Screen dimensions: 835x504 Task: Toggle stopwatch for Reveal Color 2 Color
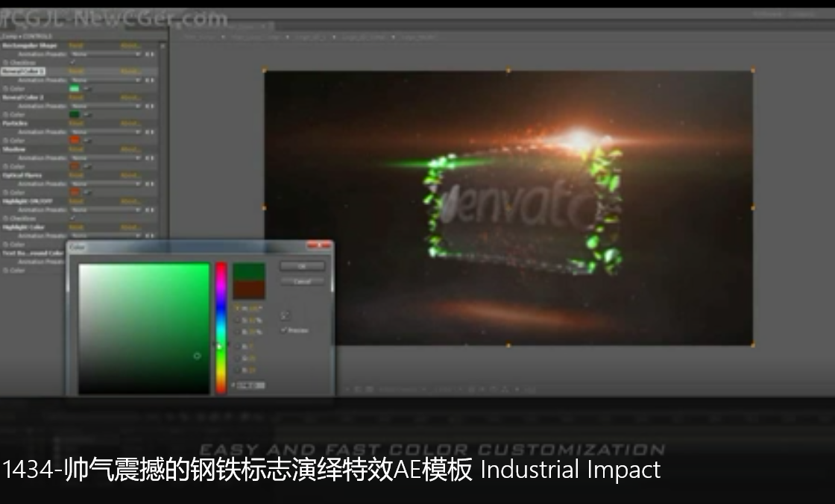pos(6,115)
